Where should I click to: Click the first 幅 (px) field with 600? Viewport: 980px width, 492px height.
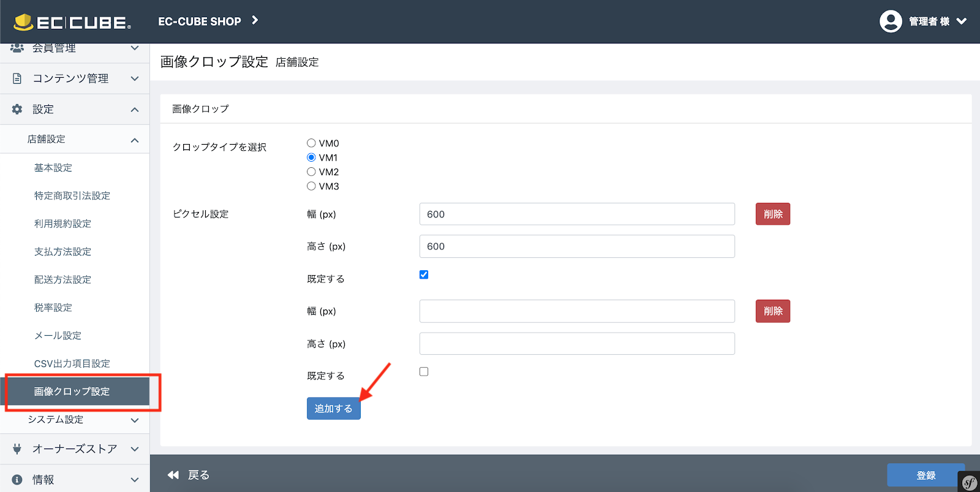pyautogui.click(x=577, y=214)
